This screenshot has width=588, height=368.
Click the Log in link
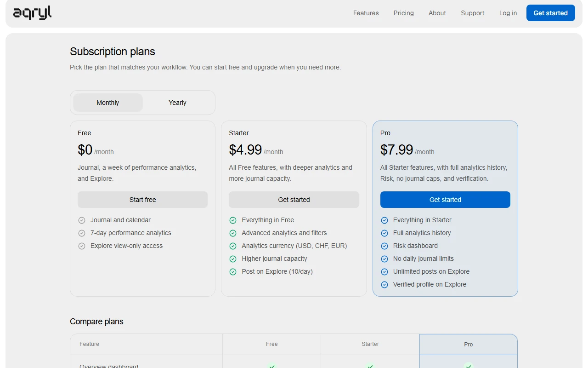508,13
